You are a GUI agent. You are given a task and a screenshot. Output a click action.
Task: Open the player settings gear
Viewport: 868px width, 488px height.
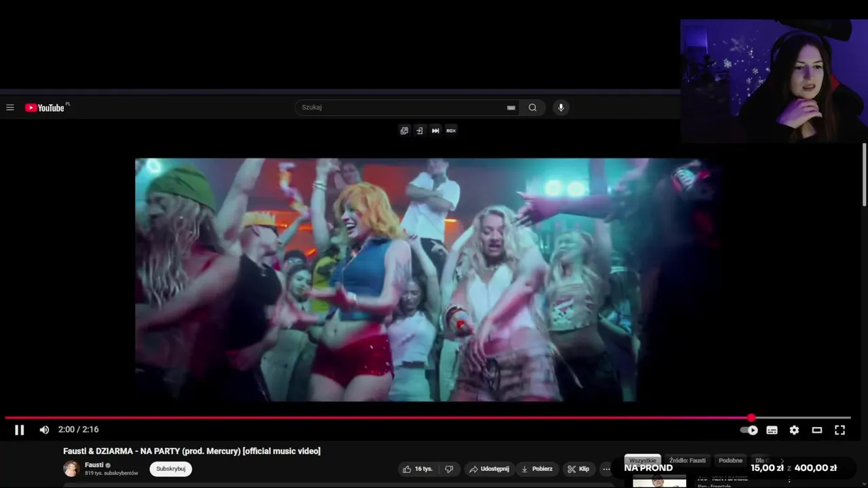coord(794,430)
